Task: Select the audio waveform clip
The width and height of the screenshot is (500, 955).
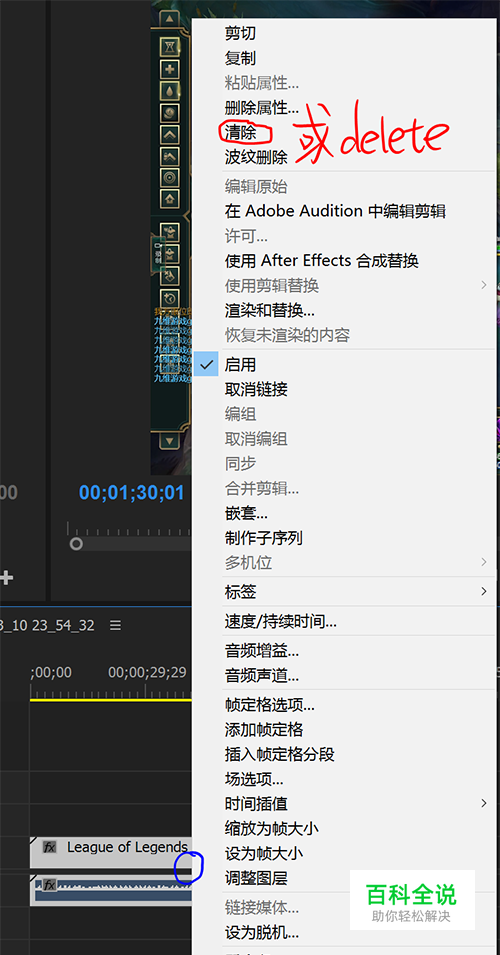Action: [111, 890]
